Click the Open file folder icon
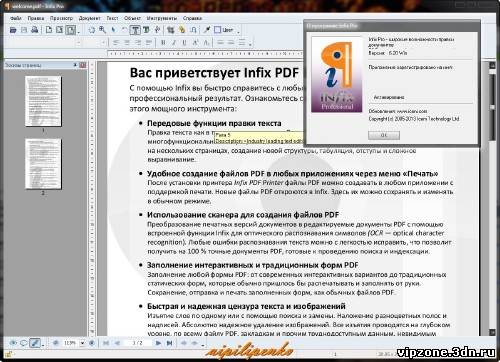The height and width of the screenshot is (362, 500). coord(13,30)
